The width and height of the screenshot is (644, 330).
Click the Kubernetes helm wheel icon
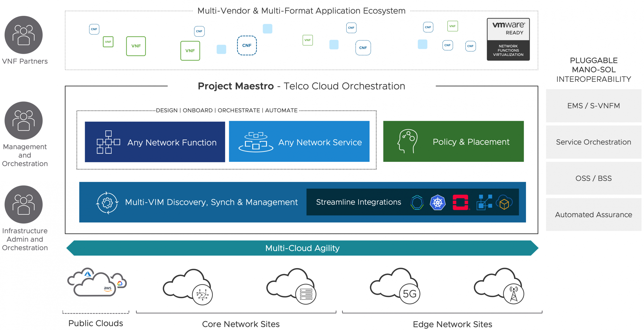tap(437, 202)
